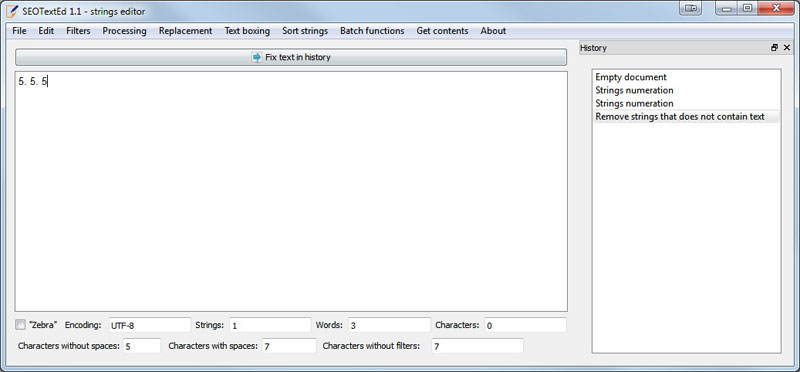The image size is (800, 372).
Task: Open the Get contents menu
Action: click(x=442, y=31)
